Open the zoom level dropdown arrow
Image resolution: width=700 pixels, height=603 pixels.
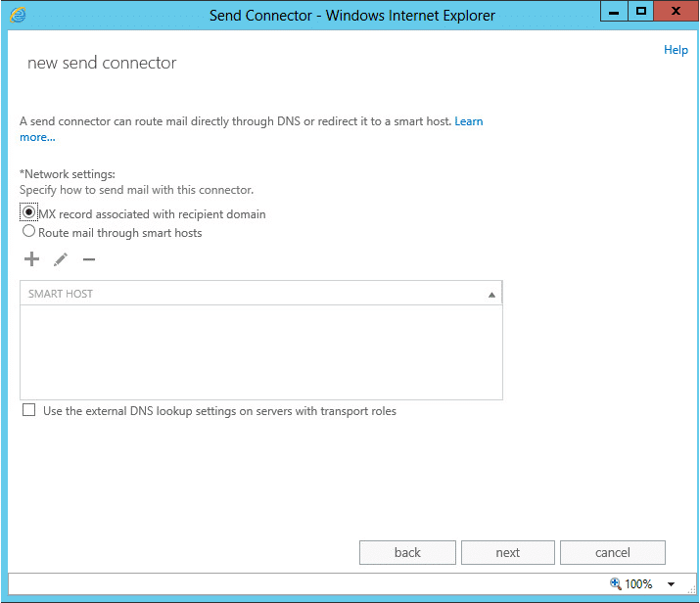[671, 584]
